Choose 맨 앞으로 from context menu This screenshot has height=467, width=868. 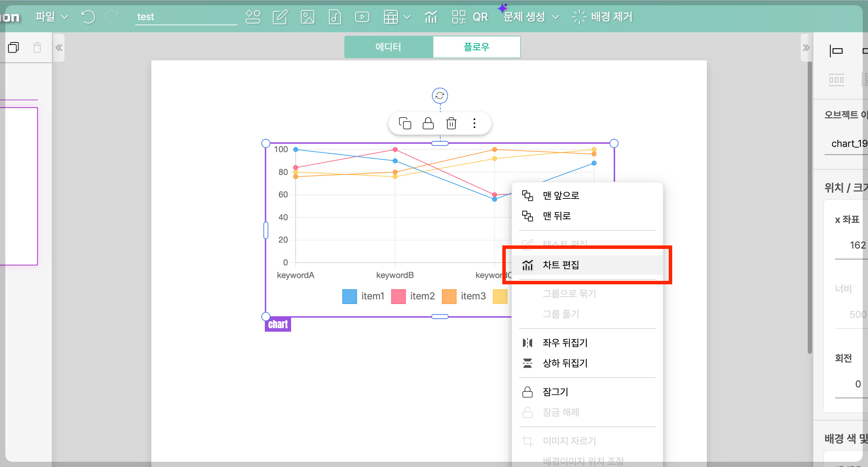[560, 195]
